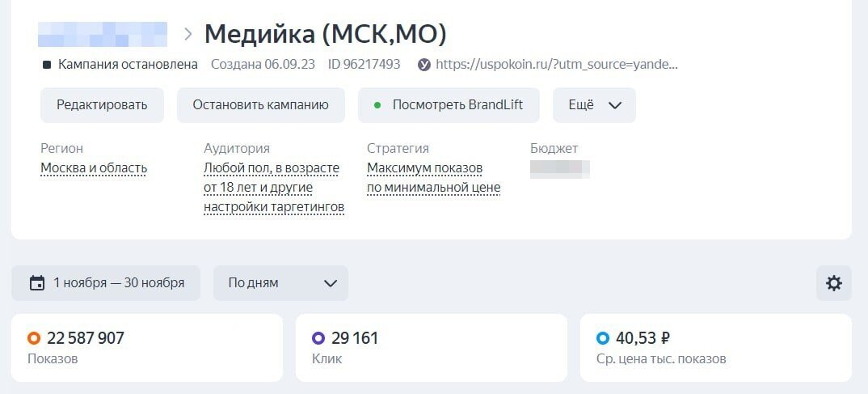Click the breadcrumb chevron arrow before Медийка
868x394 pixels.
pyautogui.click(x=188, y=34)
